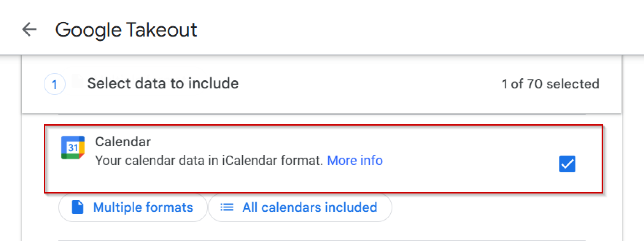Open the More info link
The width and height of the screenshot is (644, 241).
(355, 160)
